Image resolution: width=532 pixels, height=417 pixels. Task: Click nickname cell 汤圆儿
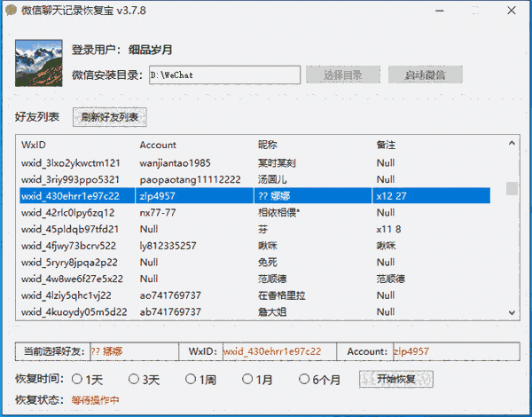coord(272,179)
